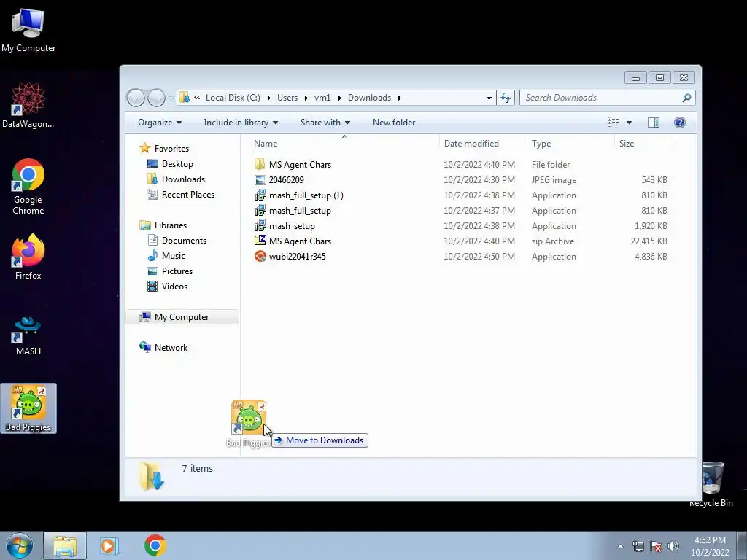This screenshot has height=560, width=747.
Task: Open recent pages dropdown arrow
Action: [x=171, y=98]
